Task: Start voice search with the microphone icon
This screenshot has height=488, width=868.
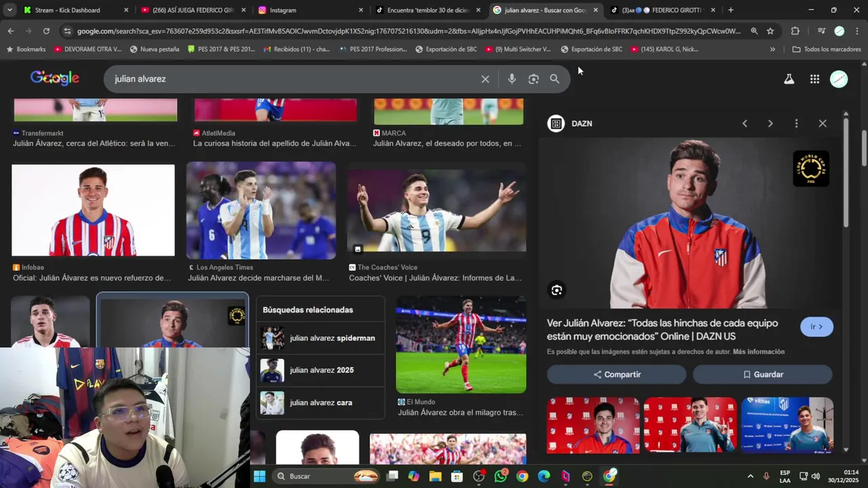Action: 512,79
